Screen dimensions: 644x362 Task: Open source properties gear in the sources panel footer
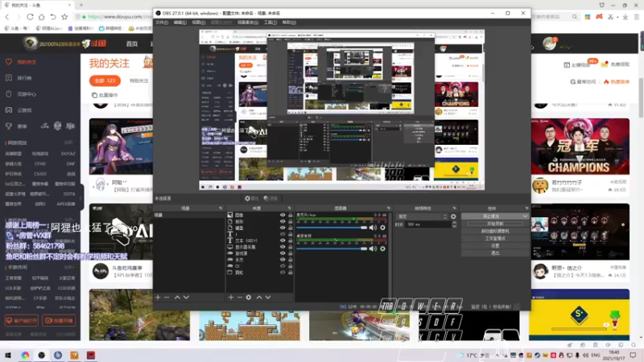coord(249,297)
